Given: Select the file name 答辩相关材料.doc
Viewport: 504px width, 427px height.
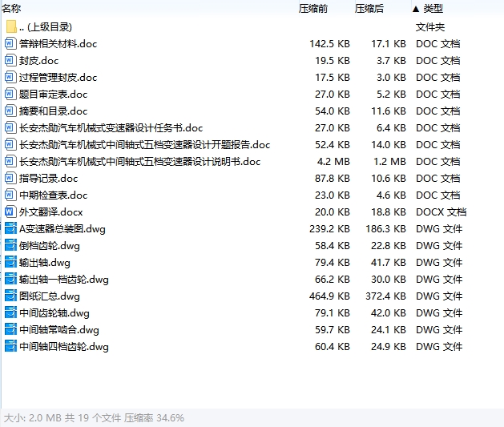Looking at the screenshot, I should pos(58,44).
